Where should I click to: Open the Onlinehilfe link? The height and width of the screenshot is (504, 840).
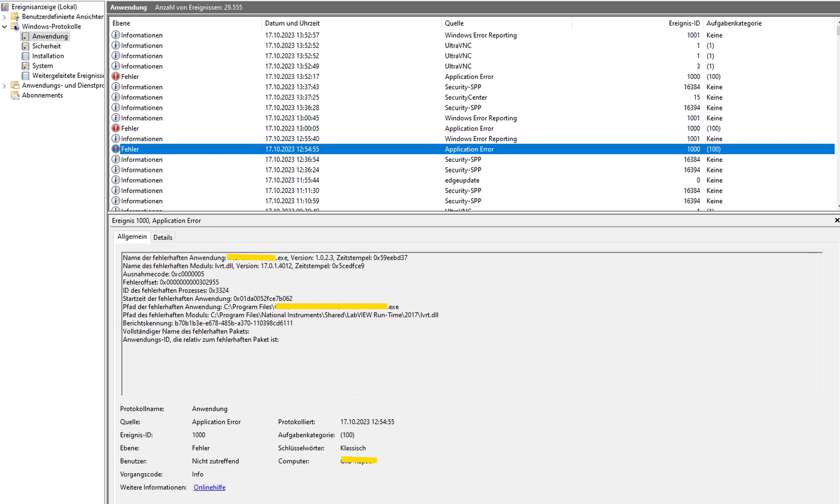[210, 487]
